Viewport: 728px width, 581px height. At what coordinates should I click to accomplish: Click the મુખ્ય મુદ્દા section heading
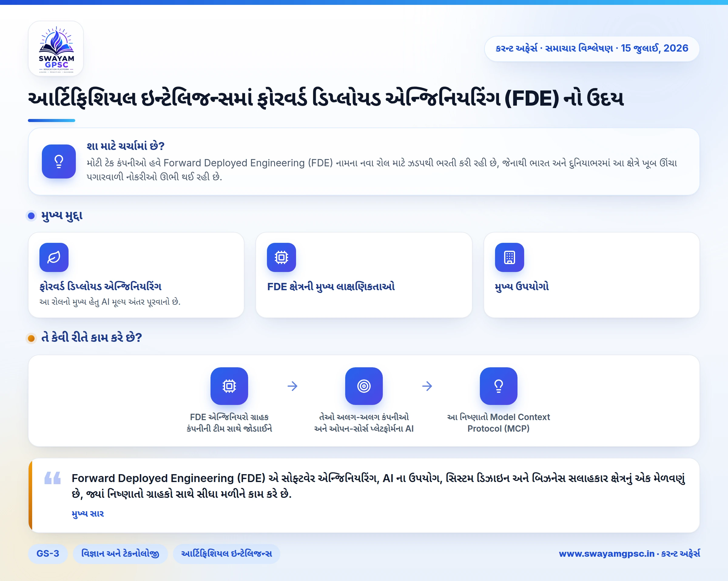pos(62,216)
